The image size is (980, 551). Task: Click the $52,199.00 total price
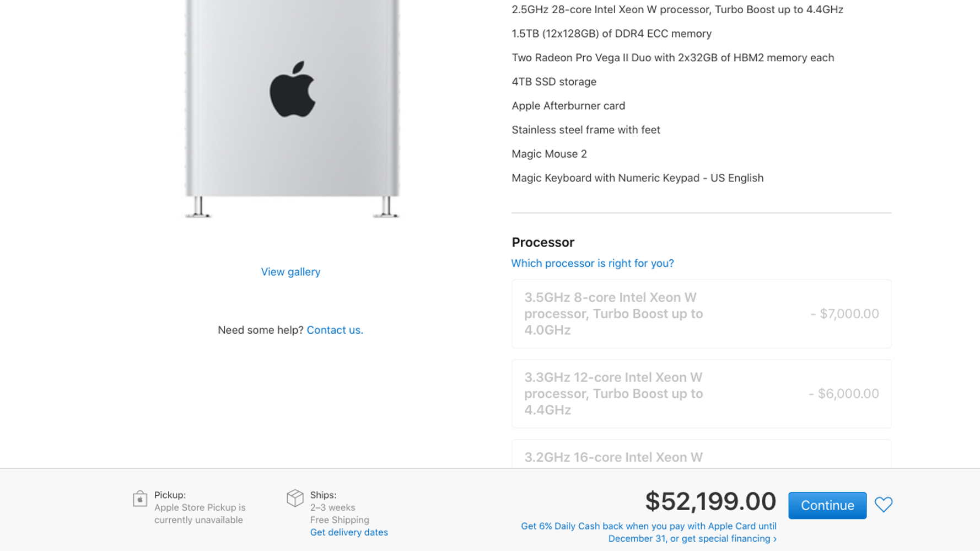(x=710, y=501)
